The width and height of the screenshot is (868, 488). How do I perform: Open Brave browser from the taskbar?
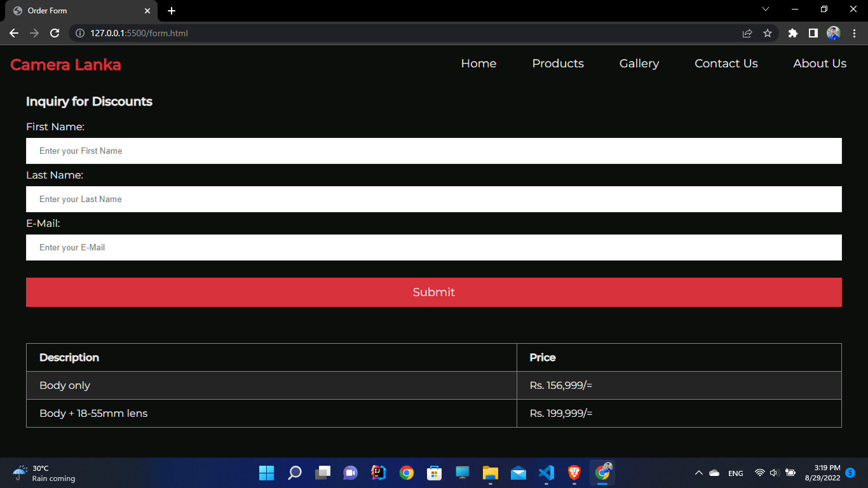574,473
